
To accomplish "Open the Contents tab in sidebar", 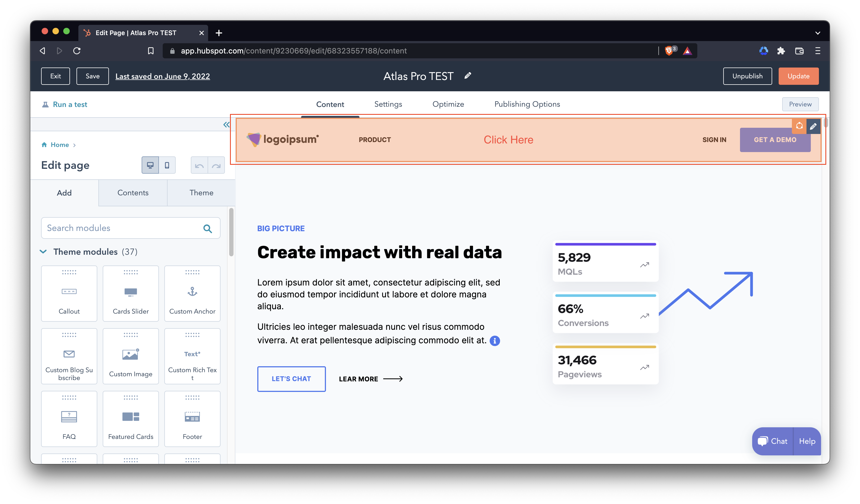I will [133, 193].
